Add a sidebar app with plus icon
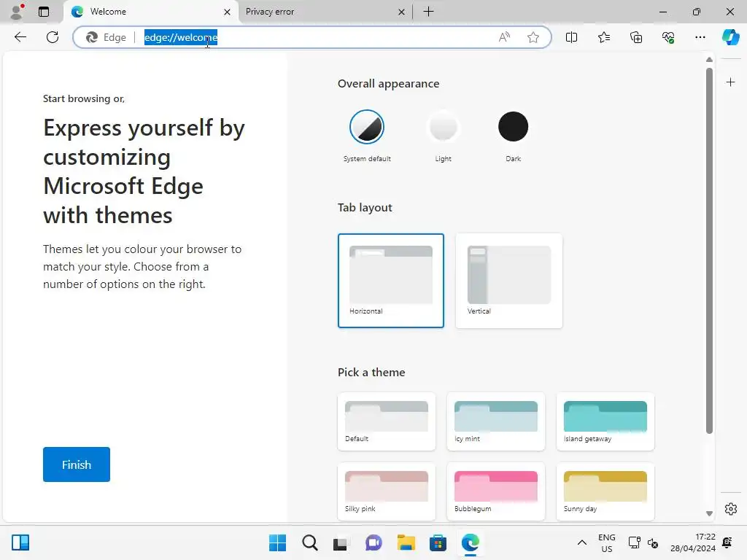This screenshot has width=747, height=560. 730,82
